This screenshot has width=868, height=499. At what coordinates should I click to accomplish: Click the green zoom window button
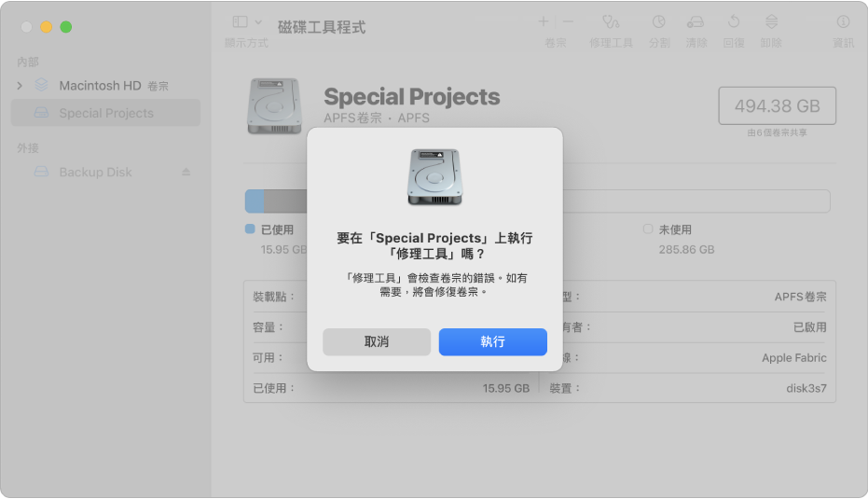click(66, 27)
